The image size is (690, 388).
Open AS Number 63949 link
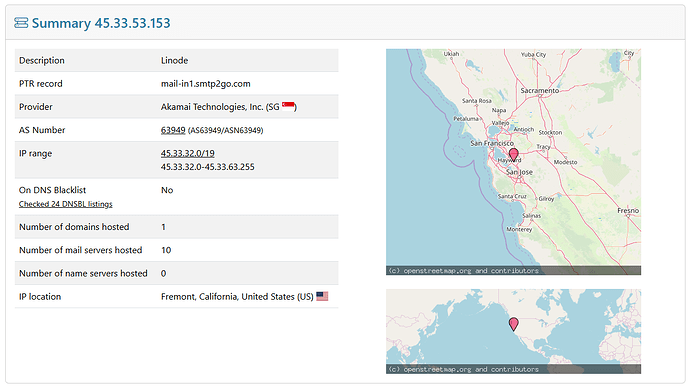click(x=173, y=130)
